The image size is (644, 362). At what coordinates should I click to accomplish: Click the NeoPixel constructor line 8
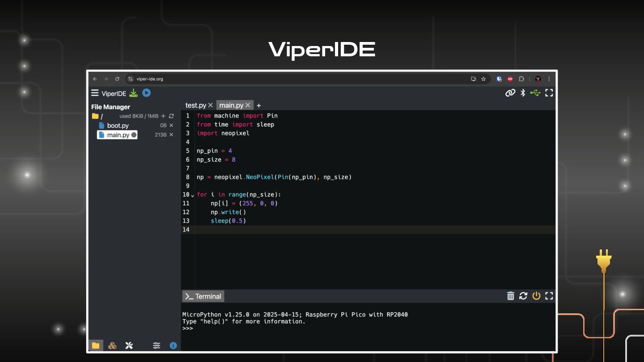coord(274,177)
